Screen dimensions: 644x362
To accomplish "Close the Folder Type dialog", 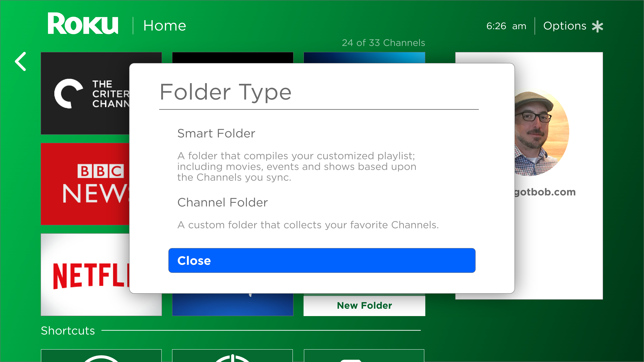I will pyautogui.click(x=322, y=260).
